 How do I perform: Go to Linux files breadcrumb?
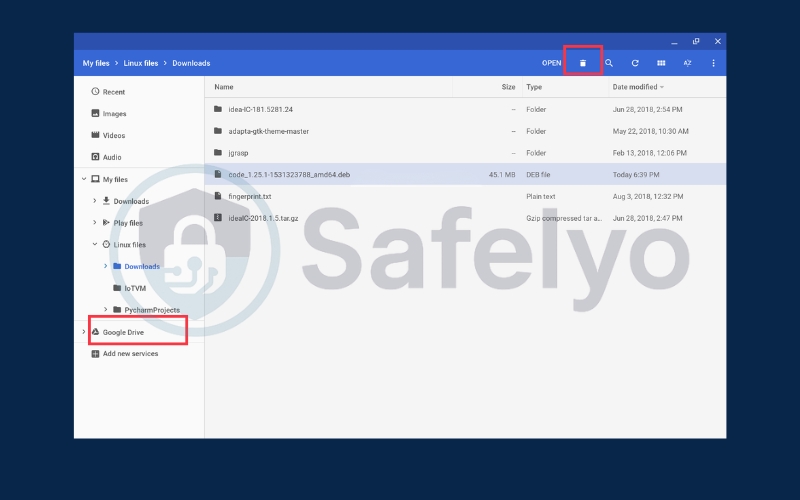141,63
